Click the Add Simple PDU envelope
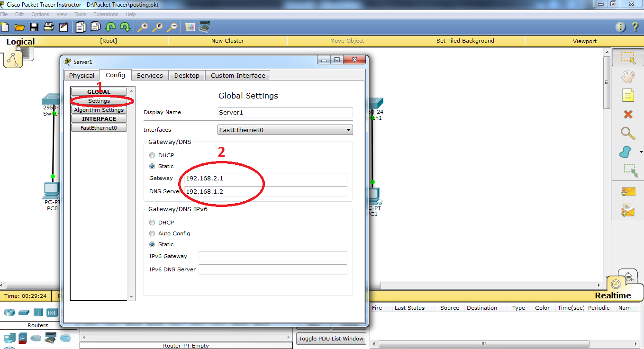 tap(628, 192)
